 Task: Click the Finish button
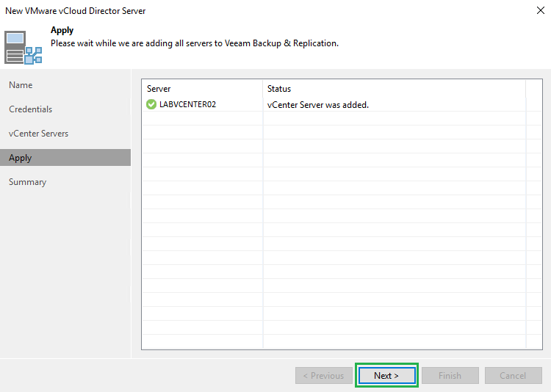[x=450, y=376]
